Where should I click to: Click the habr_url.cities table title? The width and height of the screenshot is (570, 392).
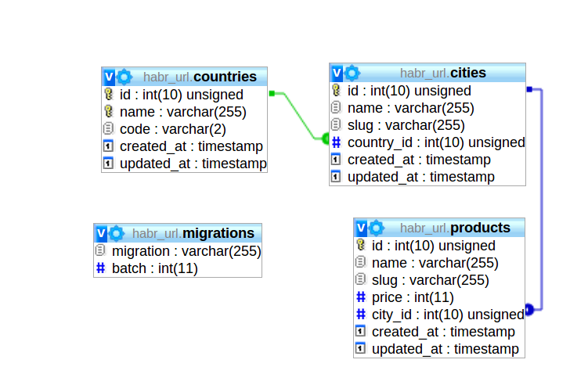click(x=443, y=73)
